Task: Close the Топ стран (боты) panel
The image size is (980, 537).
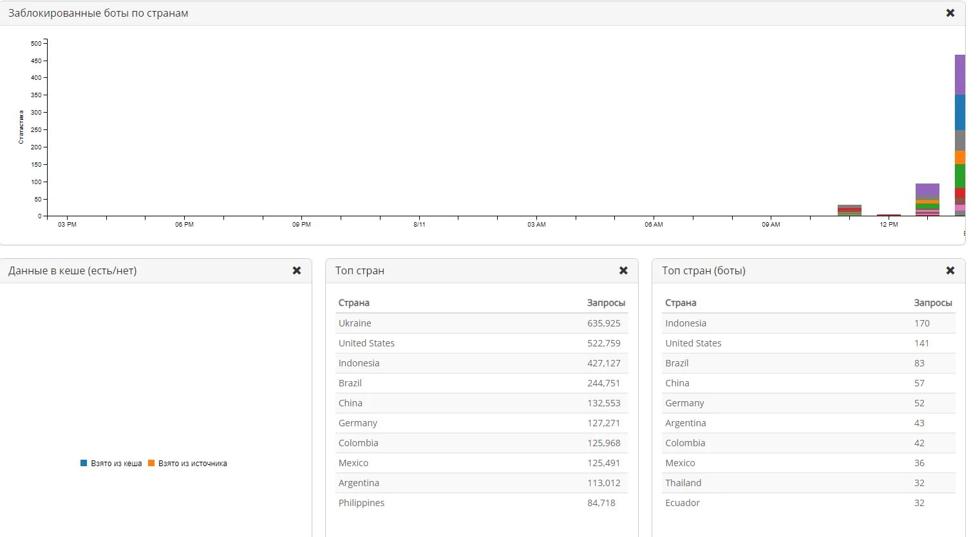Action: (950, 270)
